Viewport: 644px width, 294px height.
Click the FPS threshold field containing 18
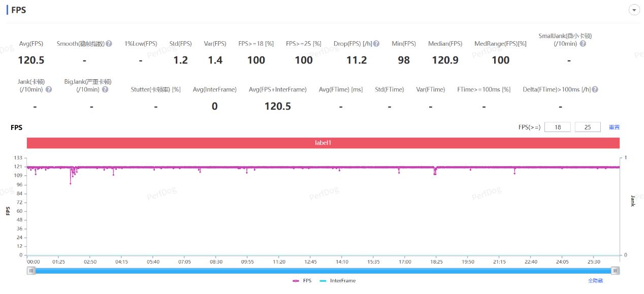[557, 127]
